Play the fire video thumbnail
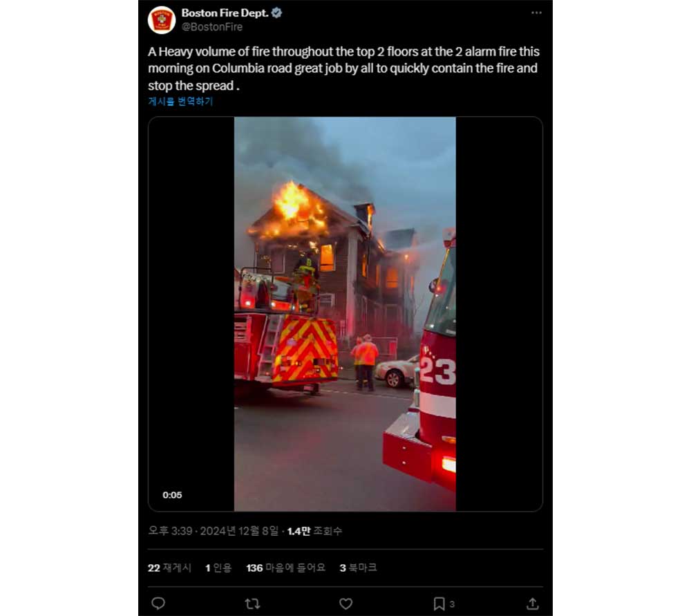Image resolution: width=691 pixels, height=616 pixels. tap(345, 314)
